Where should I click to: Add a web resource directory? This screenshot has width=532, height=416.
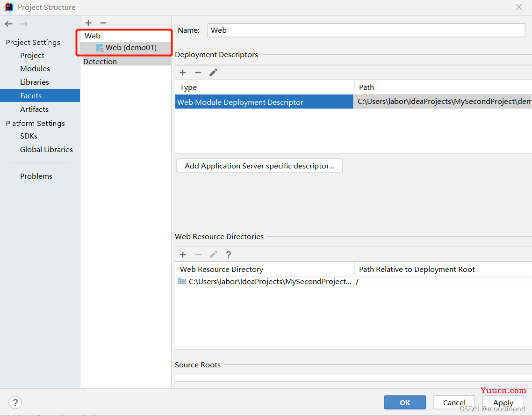click(183, 255)
